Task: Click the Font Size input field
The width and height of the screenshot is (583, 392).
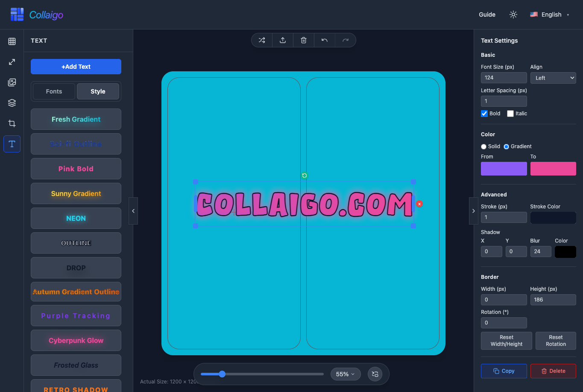Action: pos(504,78)
